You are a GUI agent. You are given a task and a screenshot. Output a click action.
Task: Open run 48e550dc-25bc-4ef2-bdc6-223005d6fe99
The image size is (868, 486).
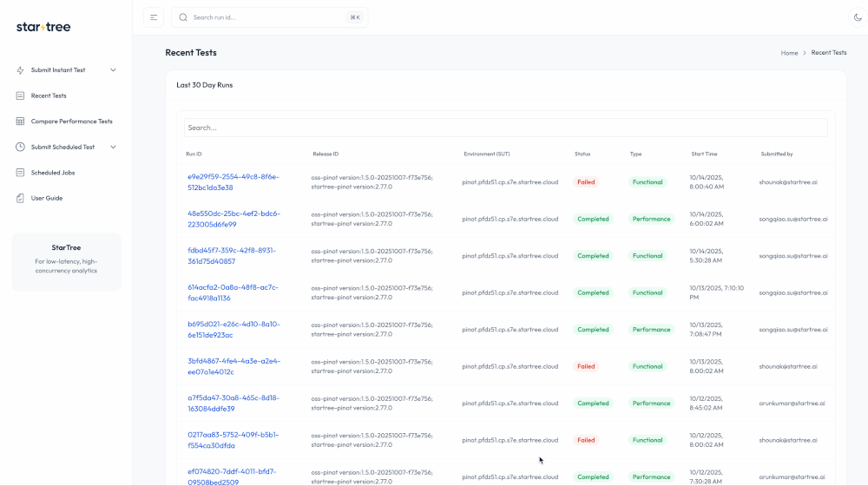pos(233,219)
